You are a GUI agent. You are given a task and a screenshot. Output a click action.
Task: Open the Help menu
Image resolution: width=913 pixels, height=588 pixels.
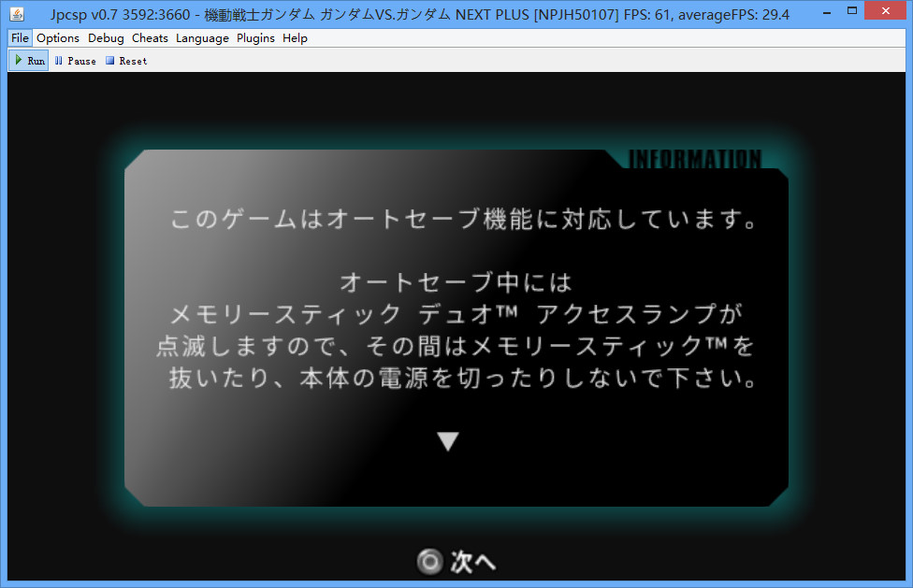pos(295,38)
